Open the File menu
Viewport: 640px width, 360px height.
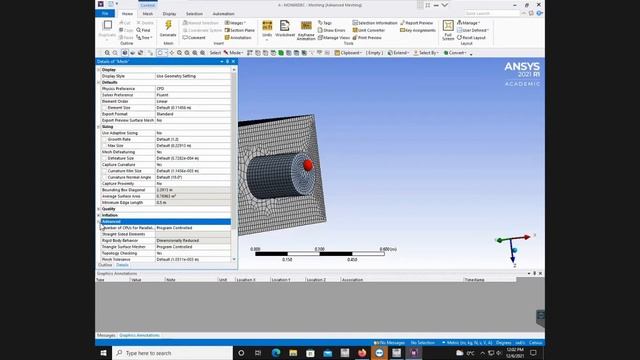105,13
